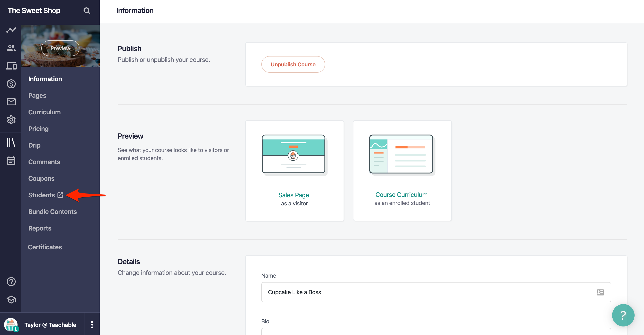This screenshot has height=335, width=644.
Task: Open the Drip menu item
Action: 34,145
